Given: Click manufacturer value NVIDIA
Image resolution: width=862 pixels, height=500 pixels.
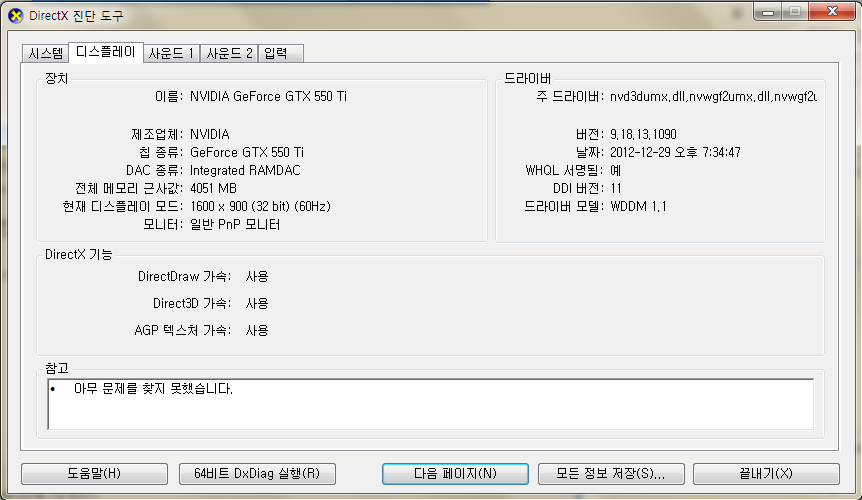Looking at the screenshot, I should coord(210,135).
